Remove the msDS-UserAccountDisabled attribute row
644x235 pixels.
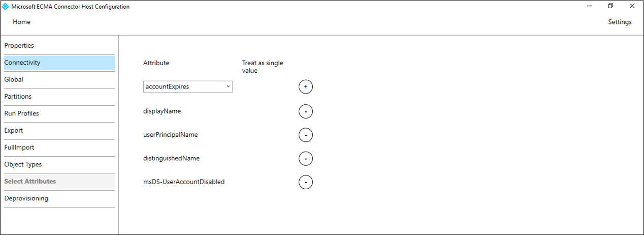click(306, 182)
